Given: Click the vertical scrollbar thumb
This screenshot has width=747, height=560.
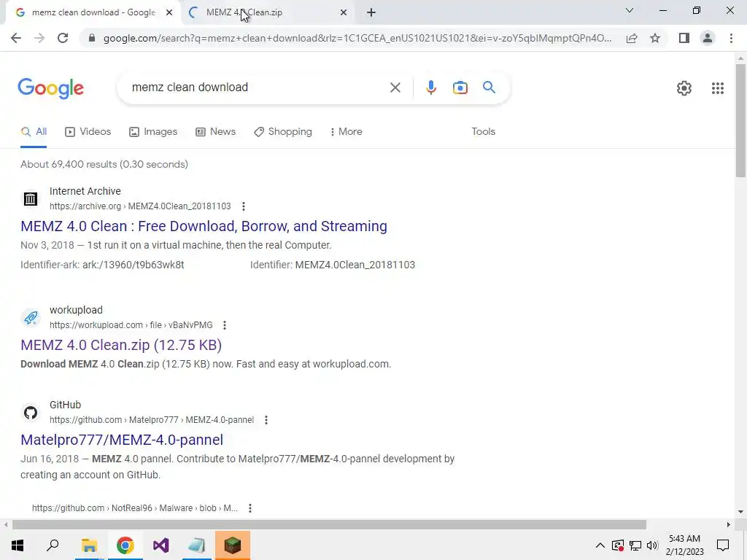Looking at the screenshot, I should point(740,120).
